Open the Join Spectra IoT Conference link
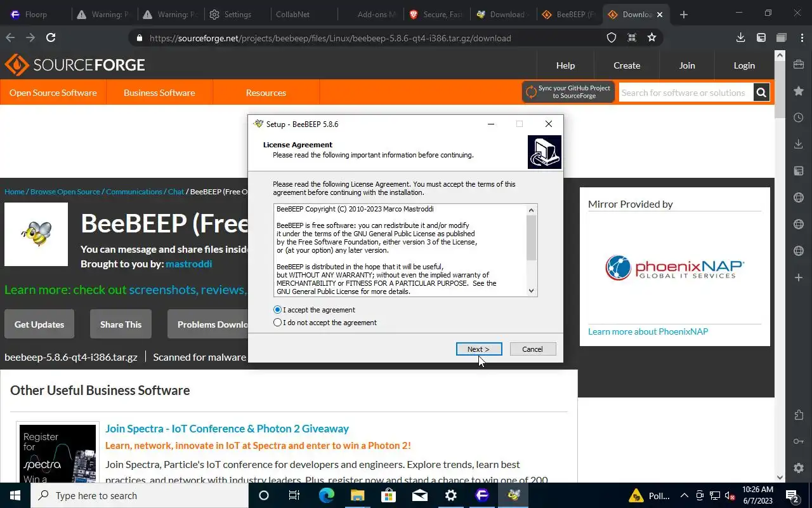This screenshot has height=508, width=812. point(227,429)
